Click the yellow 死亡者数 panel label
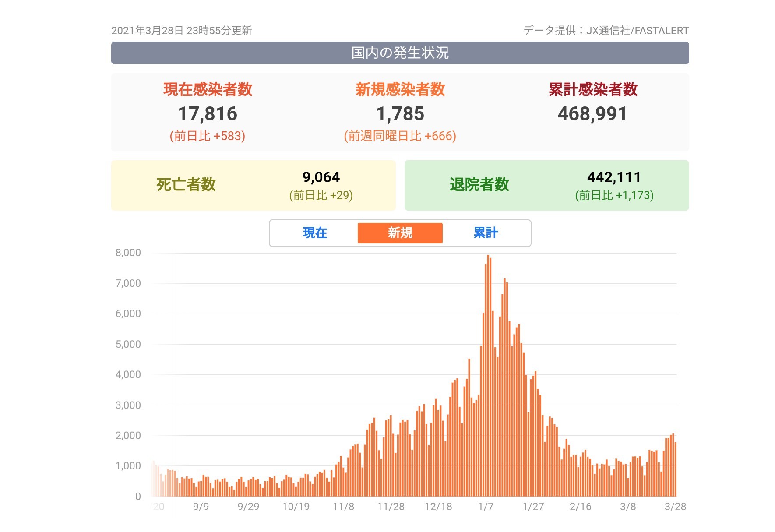The image size is (775, 532). [186, 185]
